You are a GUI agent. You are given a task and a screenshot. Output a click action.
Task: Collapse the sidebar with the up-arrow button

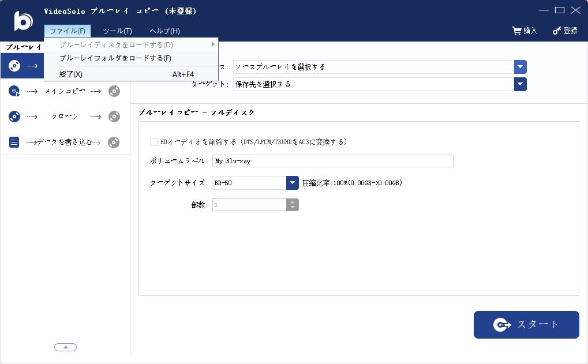pyautogui.click(x=65, y=347)
